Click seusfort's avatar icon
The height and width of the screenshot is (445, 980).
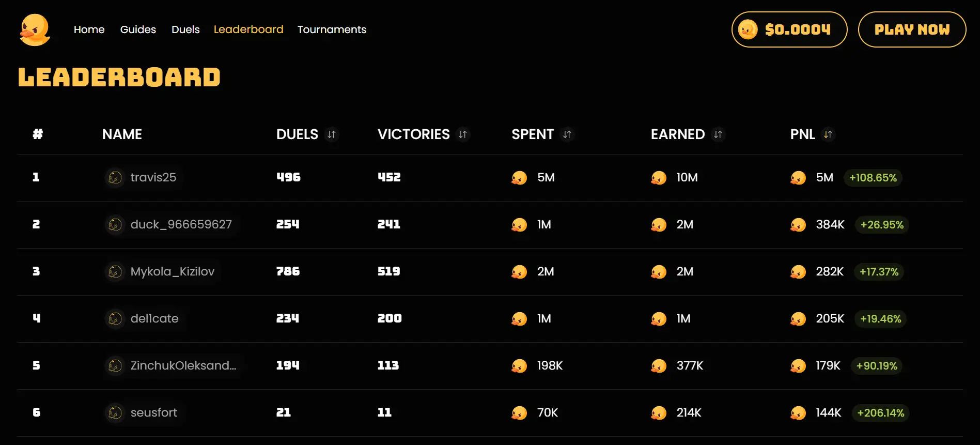tap(115, 413)
